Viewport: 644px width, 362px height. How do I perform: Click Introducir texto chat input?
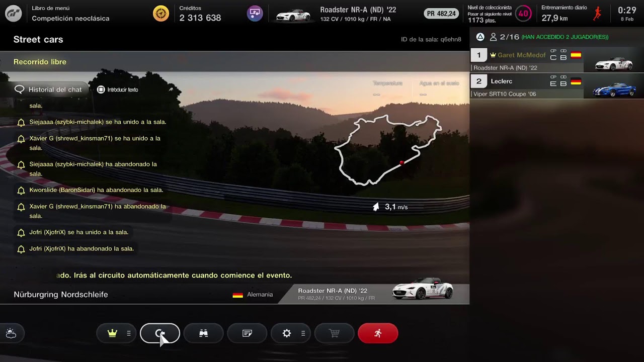click(x=117, y=89)
